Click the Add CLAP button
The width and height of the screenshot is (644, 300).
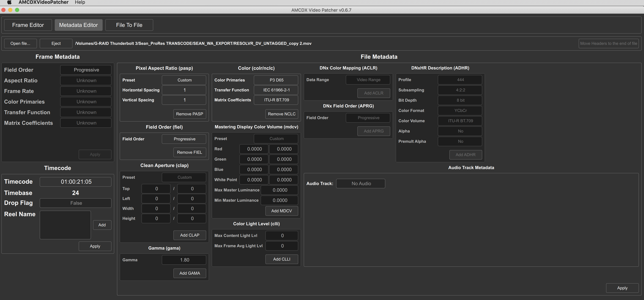pyautogui.click(x=190, y=235)
